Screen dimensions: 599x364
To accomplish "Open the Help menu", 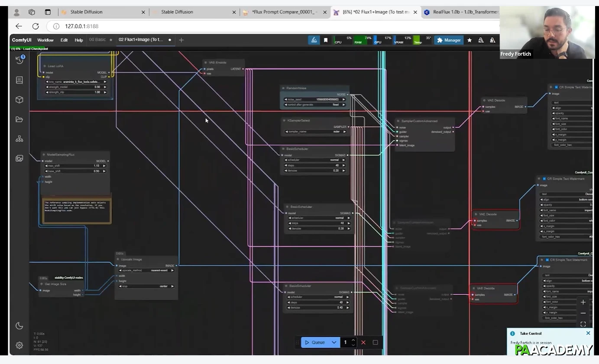I will click(78, 40).
